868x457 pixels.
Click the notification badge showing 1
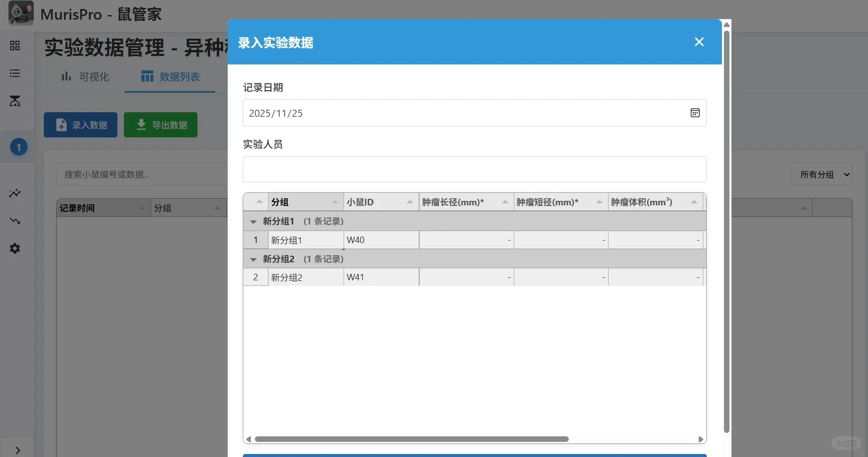pyautogui.click(x=18, y=147)
